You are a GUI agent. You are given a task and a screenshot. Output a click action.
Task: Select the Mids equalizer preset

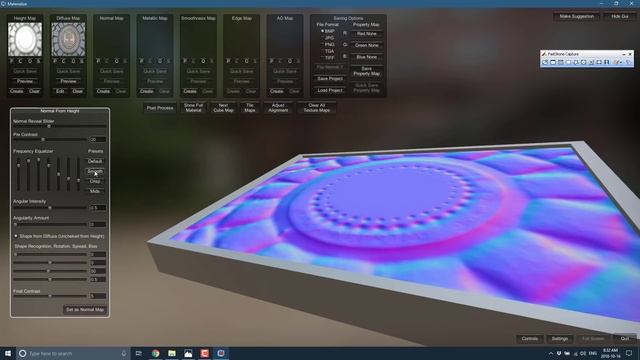click(95, 191)
